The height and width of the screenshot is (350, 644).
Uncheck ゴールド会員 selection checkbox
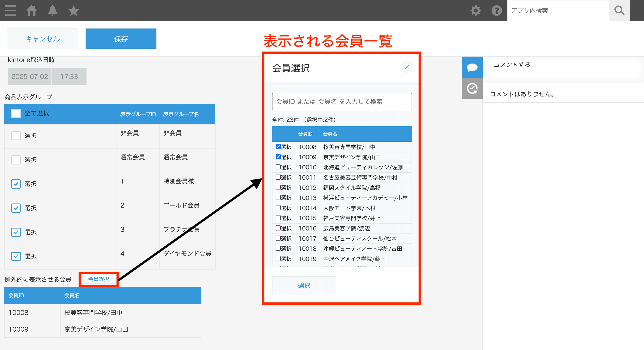tap(16, 208)
